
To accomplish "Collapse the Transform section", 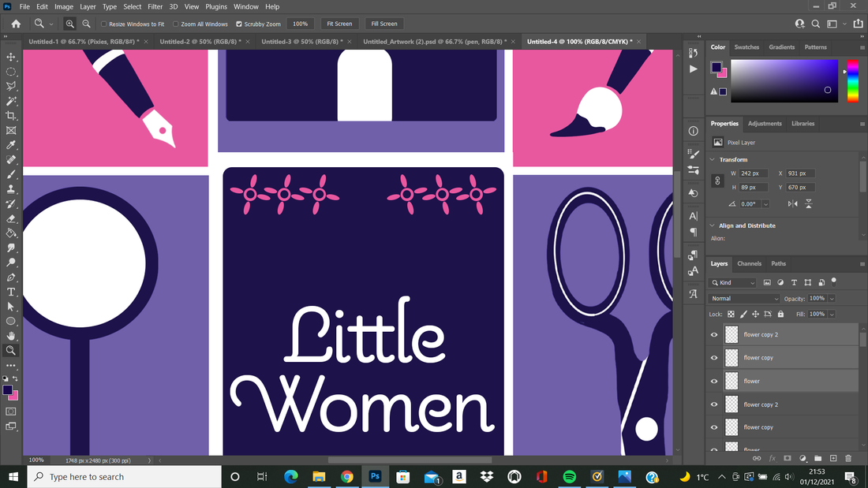I will click(x=713, y=160).
